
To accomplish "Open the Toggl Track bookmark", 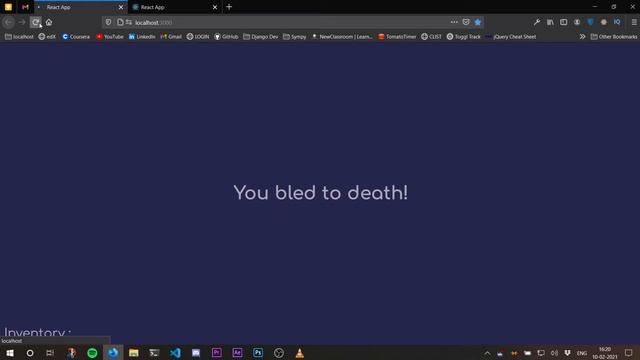I will coord(464,37).
